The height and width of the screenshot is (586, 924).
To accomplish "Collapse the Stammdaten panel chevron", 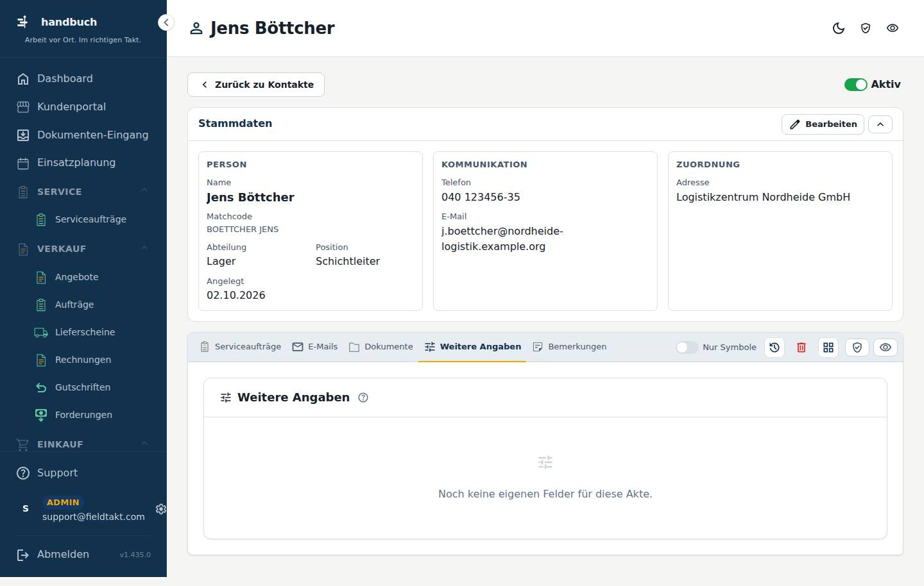I will click(880, 124).
